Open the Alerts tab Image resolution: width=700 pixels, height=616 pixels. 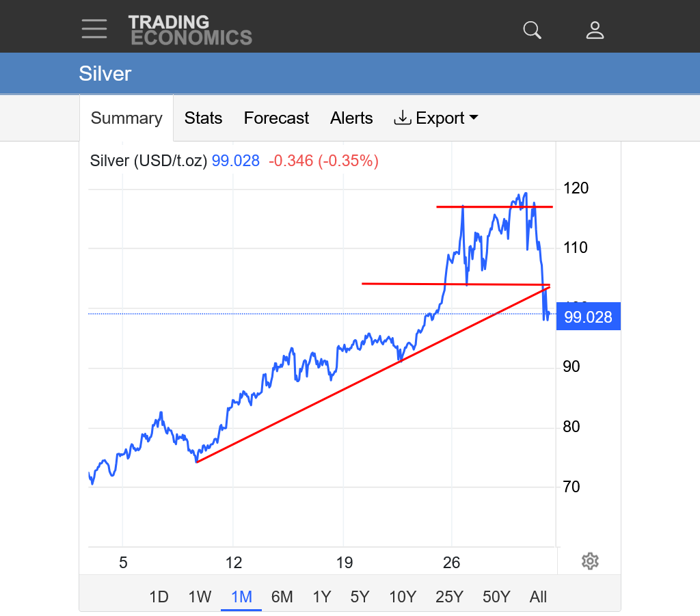click(x=351, y=118)
